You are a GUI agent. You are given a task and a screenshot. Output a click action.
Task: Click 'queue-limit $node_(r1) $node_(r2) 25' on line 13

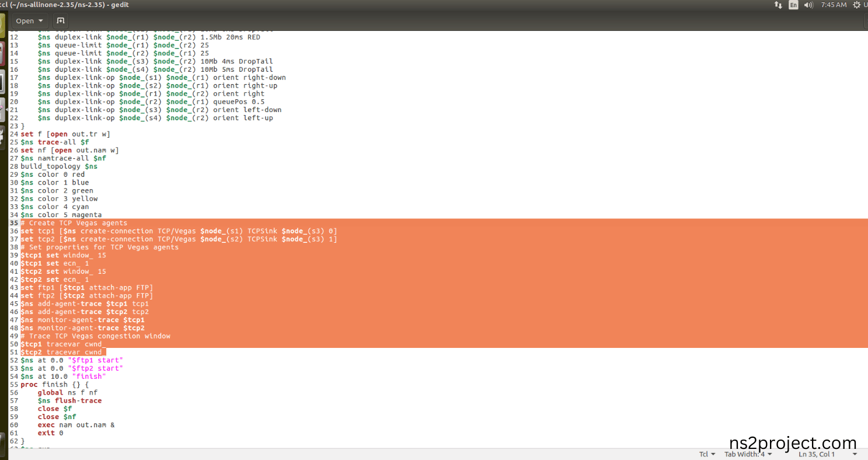coord(123,45)
